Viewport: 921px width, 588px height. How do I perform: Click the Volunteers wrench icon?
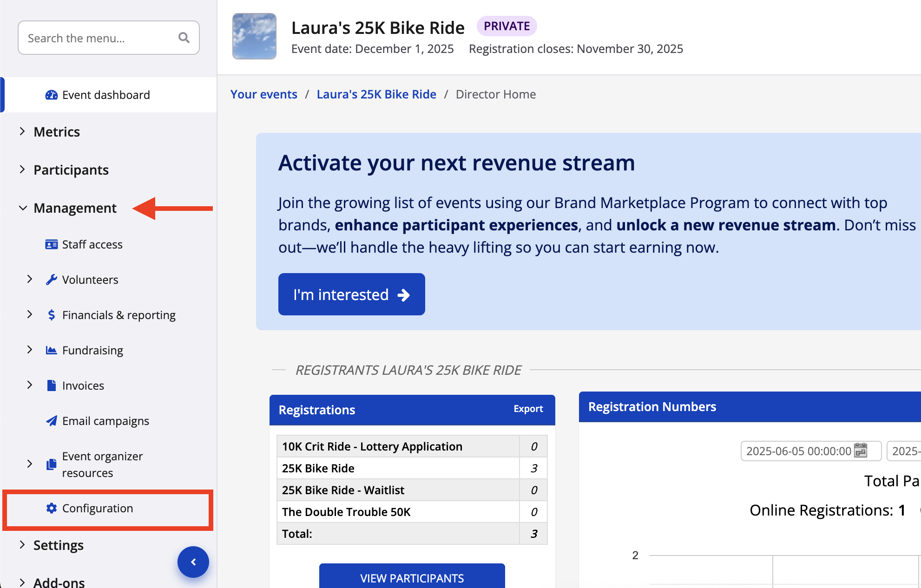click(x=51, y=280)
